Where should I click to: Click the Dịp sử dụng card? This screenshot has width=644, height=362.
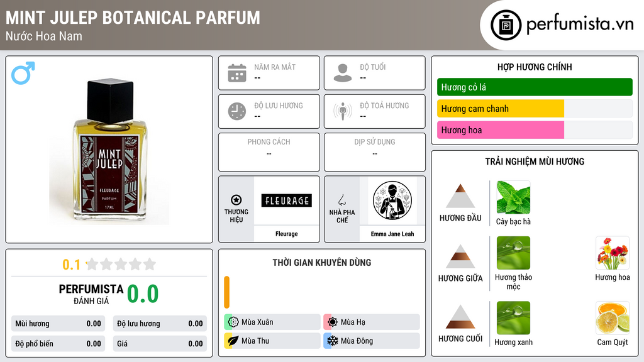click(375, 152)
